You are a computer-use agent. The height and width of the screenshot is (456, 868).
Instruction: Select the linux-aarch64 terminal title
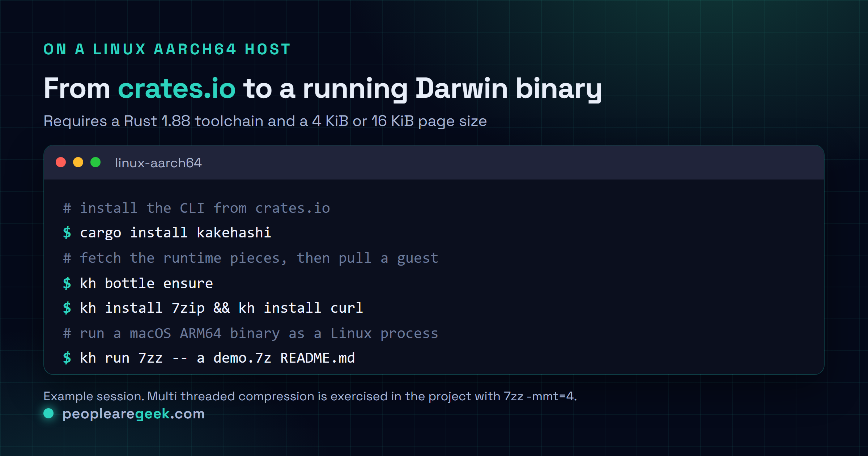point(158,163)
